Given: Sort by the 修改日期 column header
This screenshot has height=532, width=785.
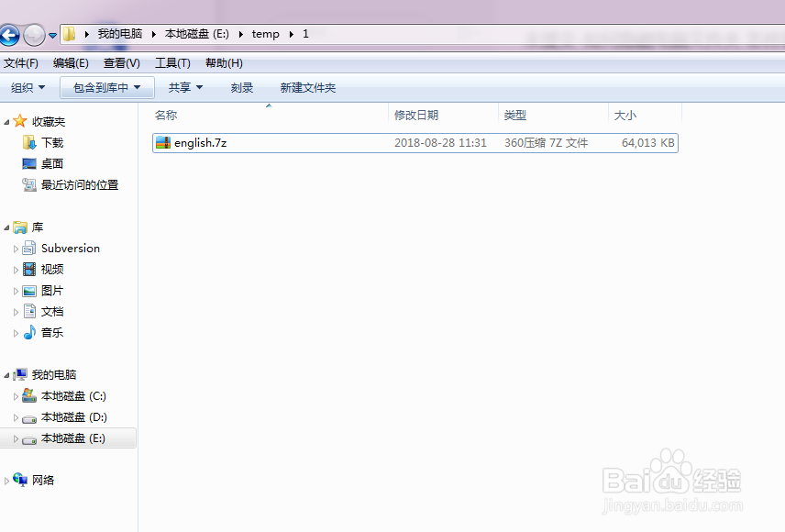Looking at the screenshot, I should [416, 116].
